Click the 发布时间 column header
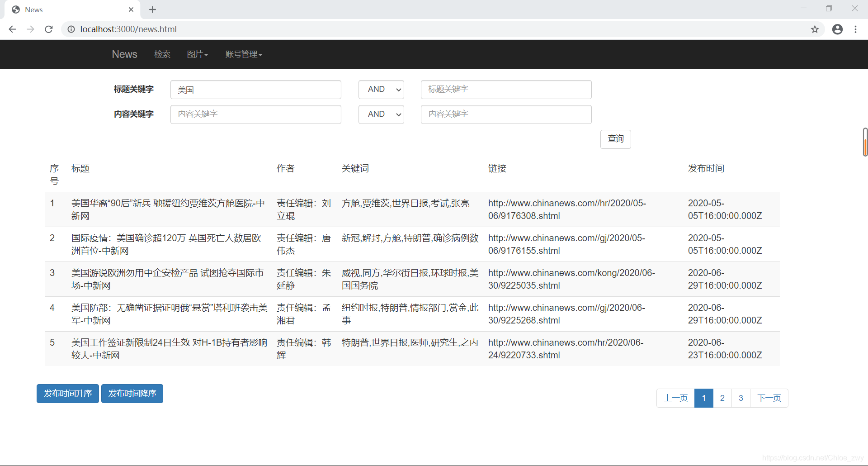The image size is (868, 466). coord(706,168)
